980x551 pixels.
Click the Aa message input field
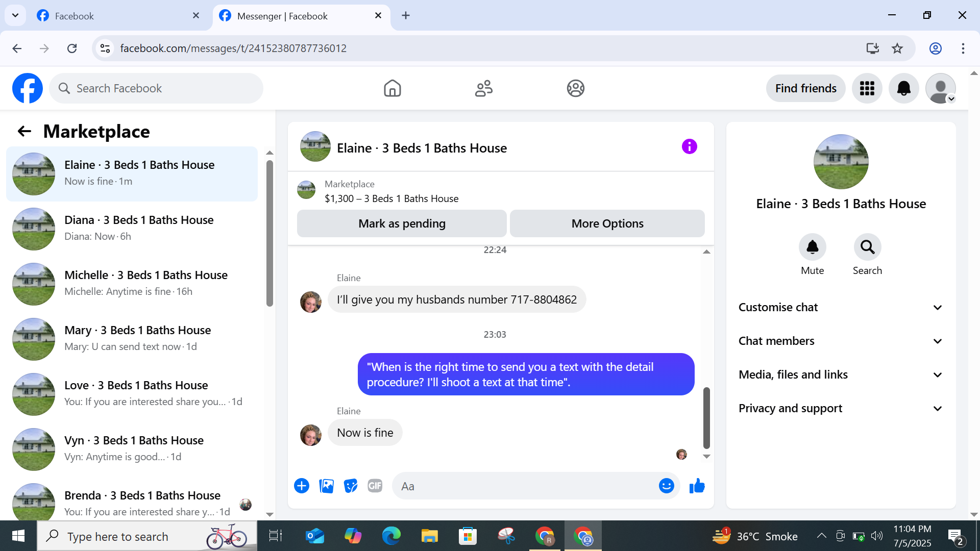point(526,486)
